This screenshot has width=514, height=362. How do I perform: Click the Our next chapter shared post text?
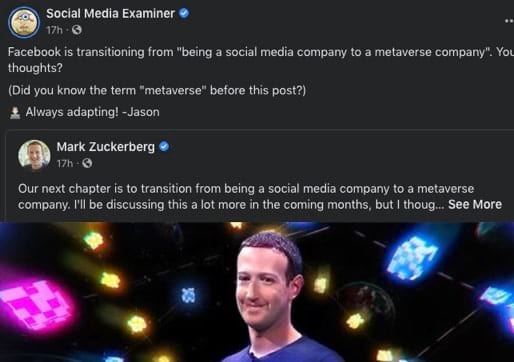tap(260, 197)
